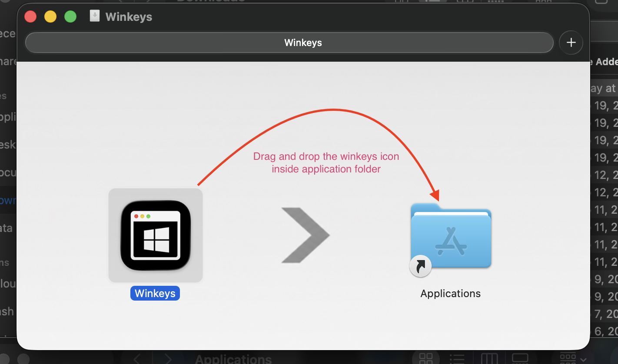Switch Applications Finder window to list view

pos(457,359)
